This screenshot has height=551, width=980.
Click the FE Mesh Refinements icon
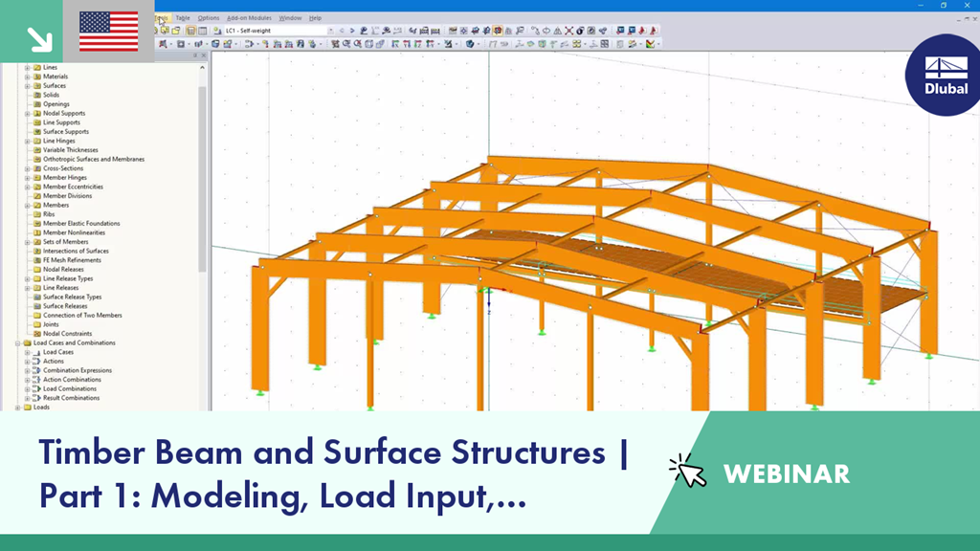(37, 260)
